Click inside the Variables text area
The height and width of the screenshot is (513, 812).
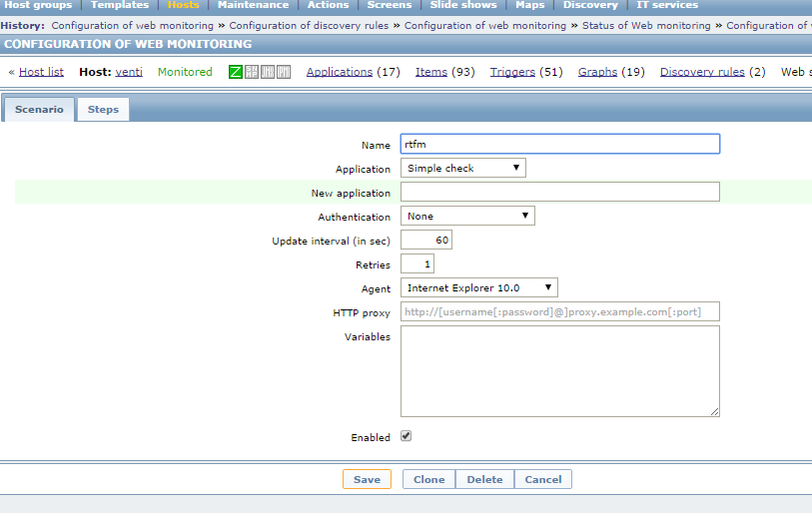[560, 371]
